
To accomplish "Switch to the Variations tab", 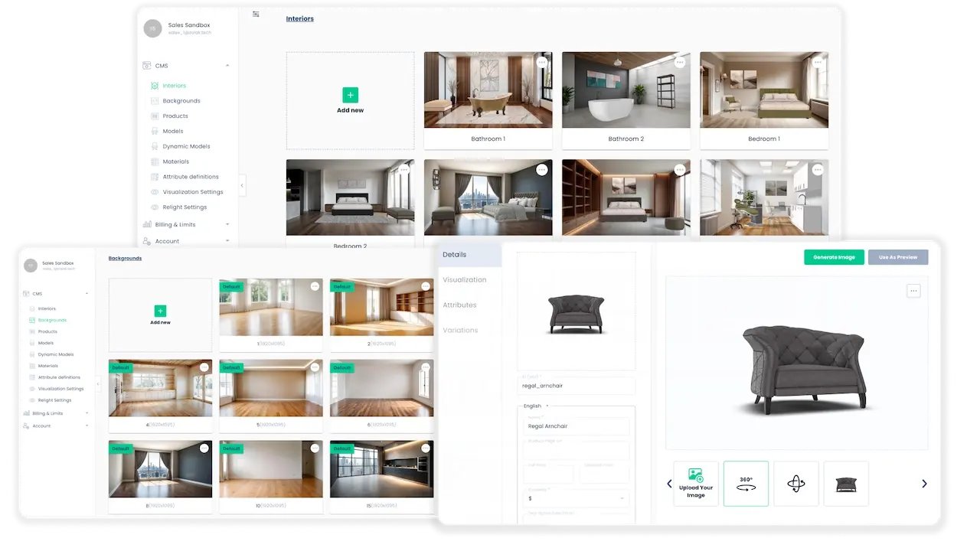I will [460, 330].
